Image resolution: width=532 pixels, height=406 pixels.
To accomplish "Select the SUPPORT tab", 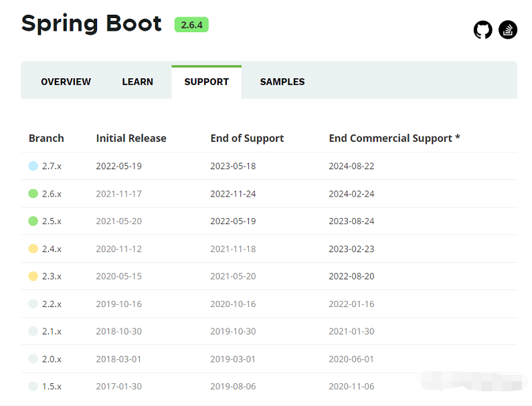I will pos(207,82).
